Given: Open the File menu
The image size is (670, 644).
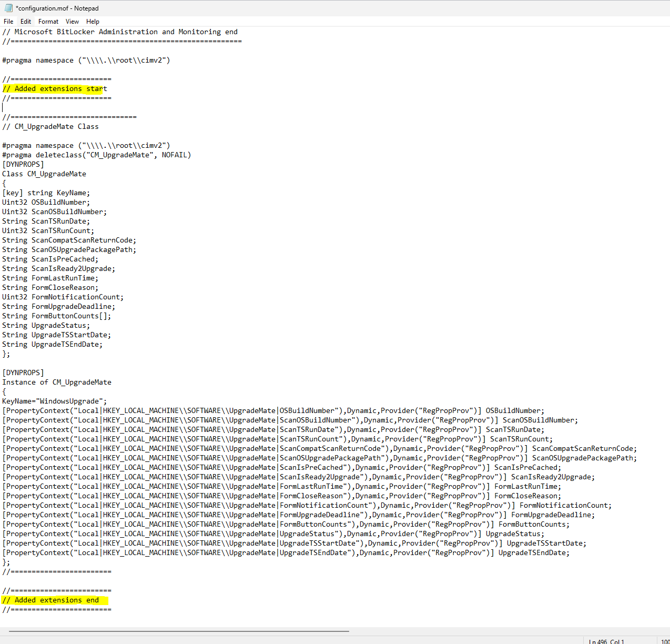Looking at the screenshot, I should [8, 22].
